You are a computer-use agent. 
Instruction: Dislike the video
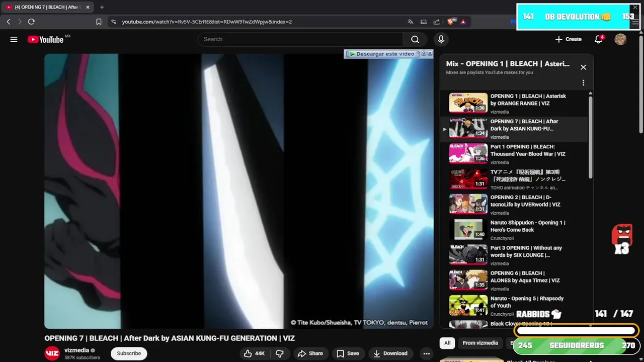[280, 353]
